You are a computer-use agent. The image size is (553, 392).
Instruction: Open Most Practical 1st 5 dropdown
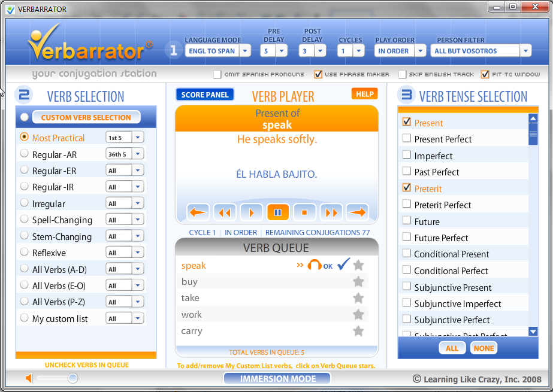tap(138, 138)
